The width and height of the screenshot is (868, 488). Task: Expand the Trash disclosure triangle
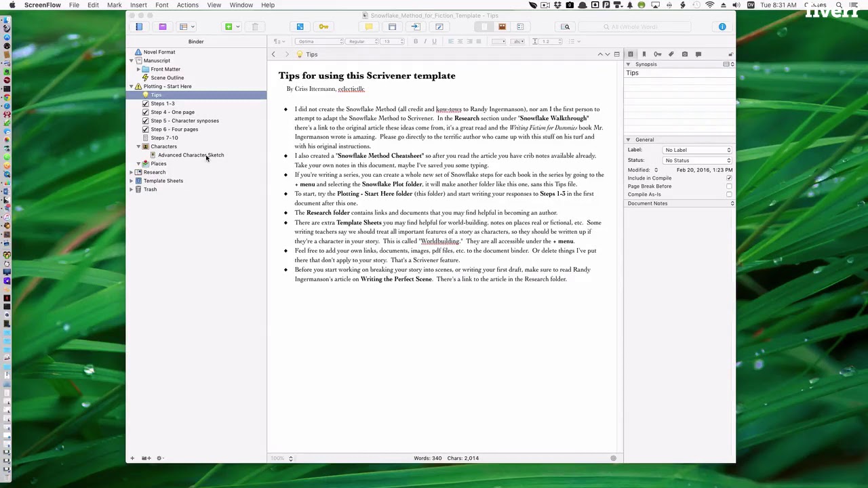point(132,190)
